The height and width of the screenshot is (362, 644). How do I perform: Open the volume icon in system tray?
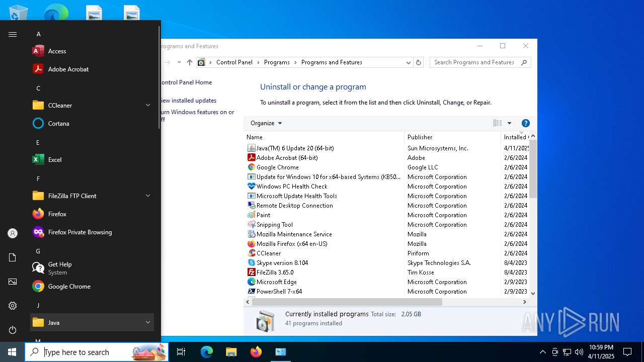point(579,352)
